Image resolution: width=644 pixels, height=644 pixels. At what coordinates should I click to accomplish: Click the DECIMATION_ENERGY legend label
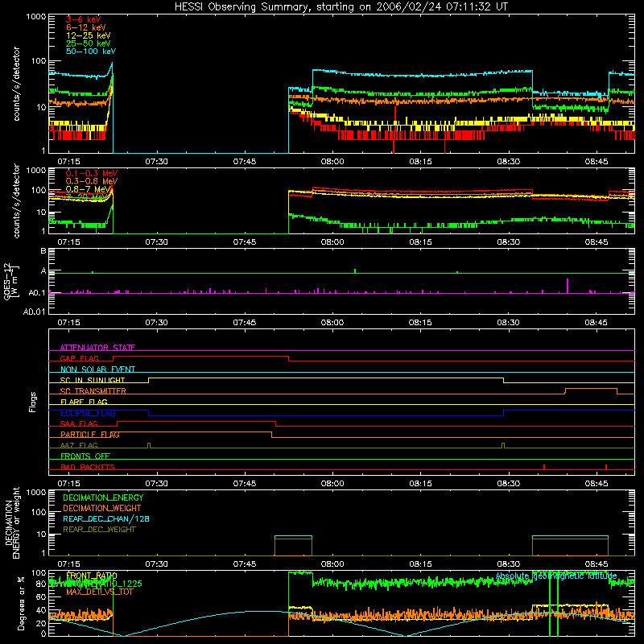103,497
